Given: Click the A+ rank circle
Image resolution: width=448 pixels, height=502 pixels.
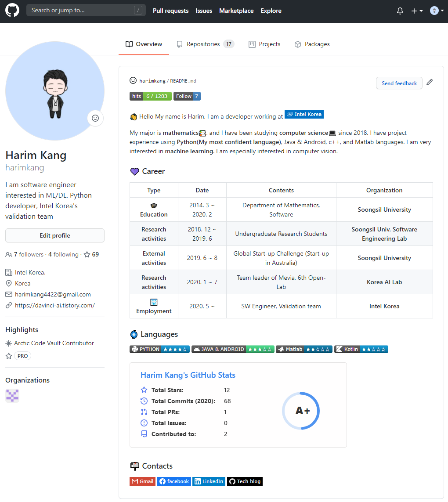Looking at the screenshot, I should tap(301, 411).
